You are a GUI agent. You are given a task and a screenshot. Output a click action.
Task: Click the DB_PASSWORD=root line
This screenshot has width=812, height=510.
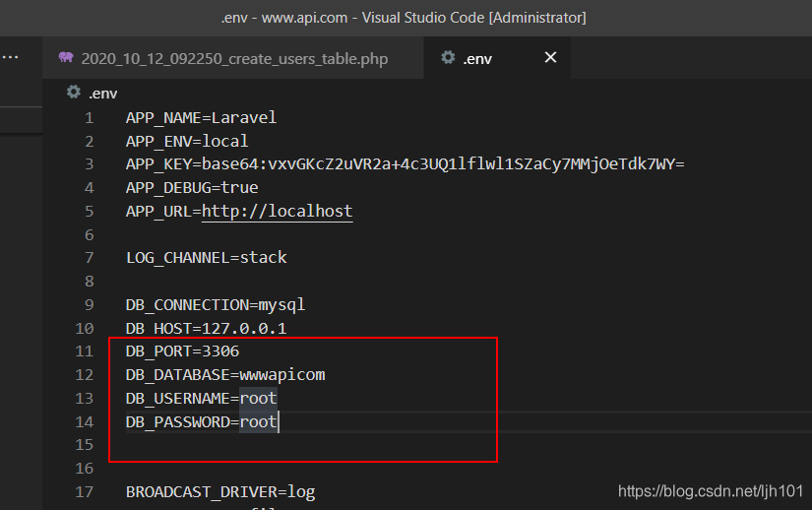coord(202,422)
